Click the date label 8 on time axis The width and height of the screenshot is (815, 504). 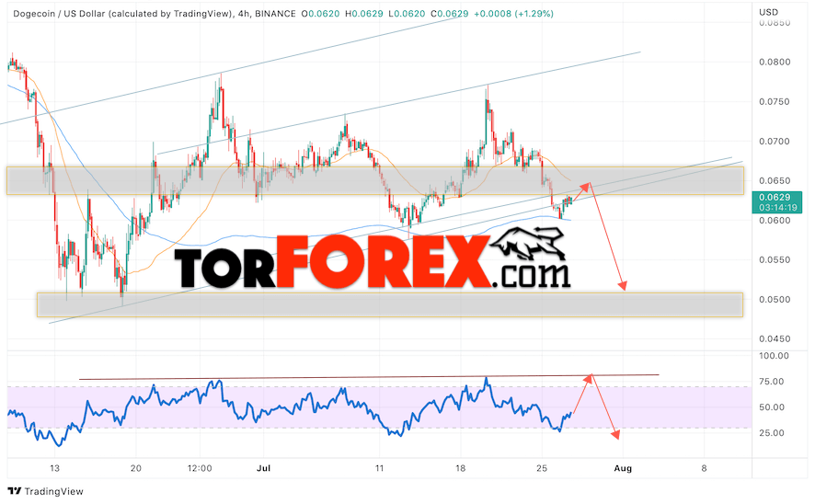tap(704, 468)
